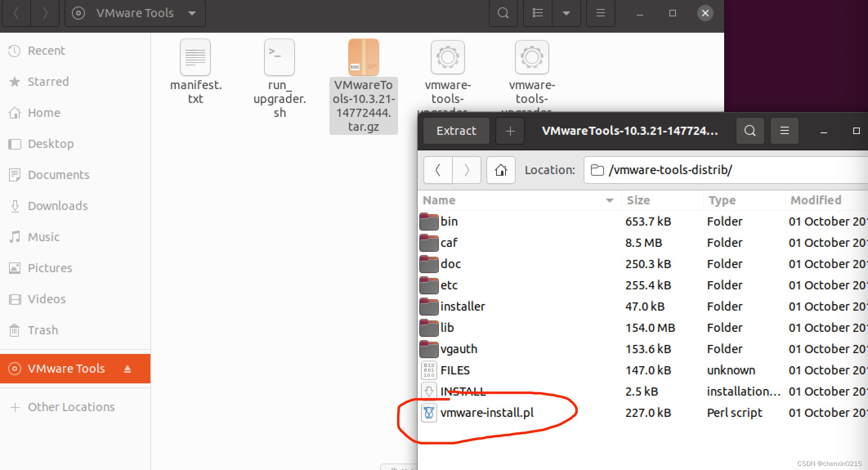The height and width of the screenshot is (470, 868).
Task: Eject the VMware Tools volume
Action: click(x=128, y=368)
